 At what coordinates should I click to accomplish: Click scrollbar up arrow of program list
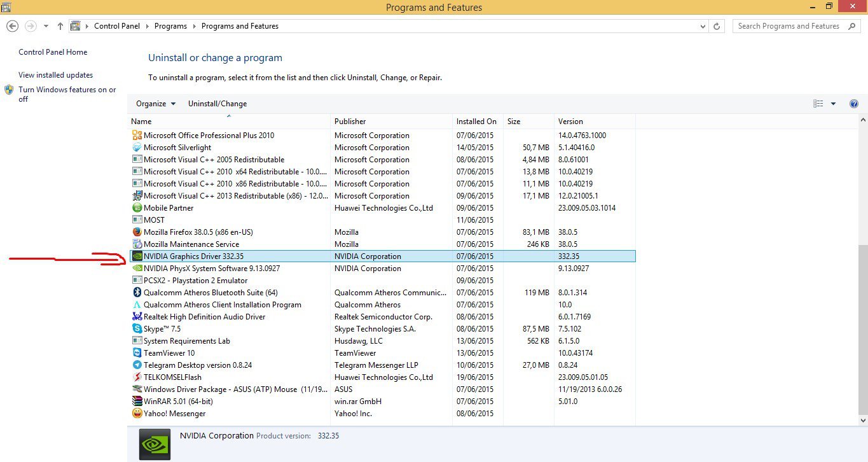point(863,120)
